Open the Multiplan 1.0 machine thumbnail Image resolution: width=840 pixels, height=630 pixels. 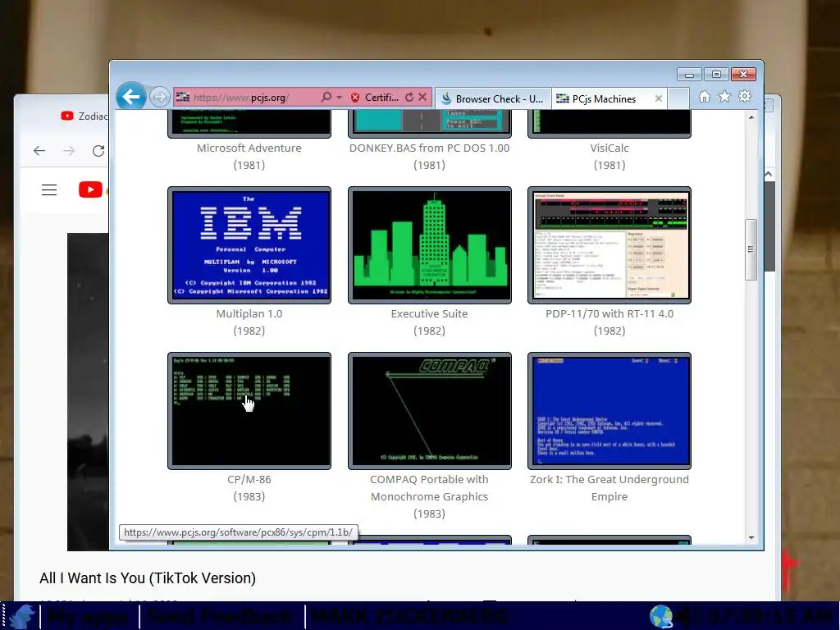249,244
